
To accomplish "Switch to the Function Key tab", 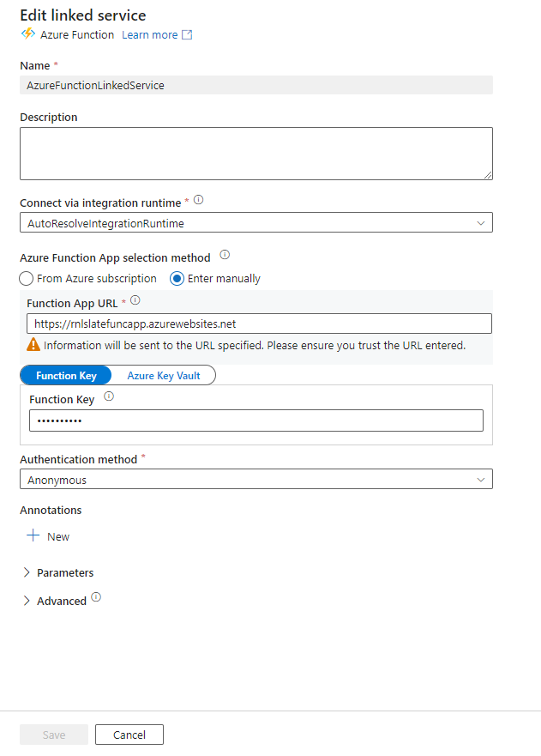I will point(66,375).
